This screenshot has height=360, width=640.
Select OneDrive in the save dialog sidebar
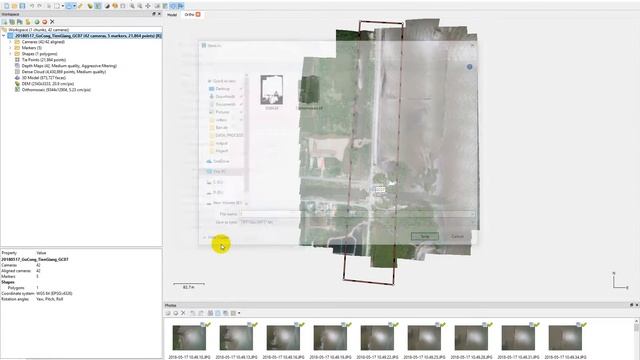tap(221, 161)
